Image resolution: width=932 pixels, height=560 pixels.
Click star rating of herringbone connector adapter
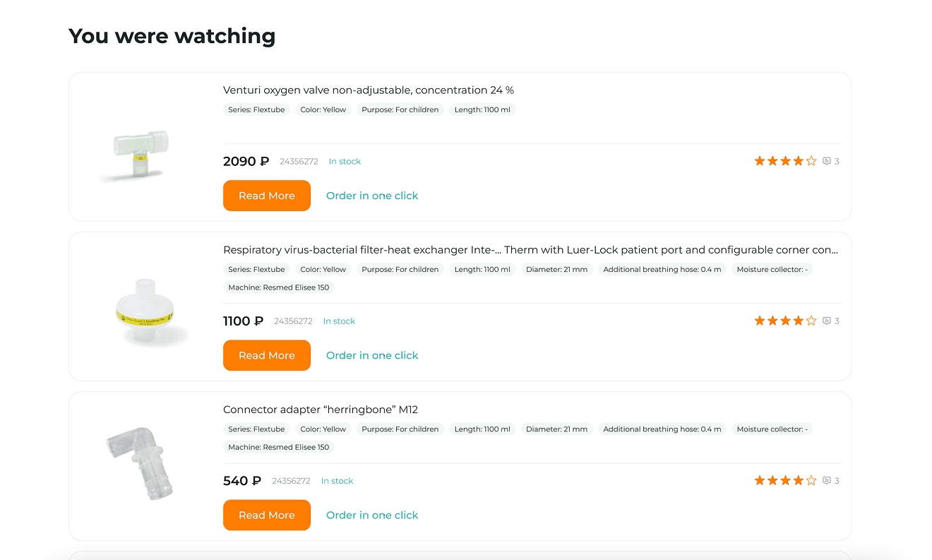pos(785,480)
